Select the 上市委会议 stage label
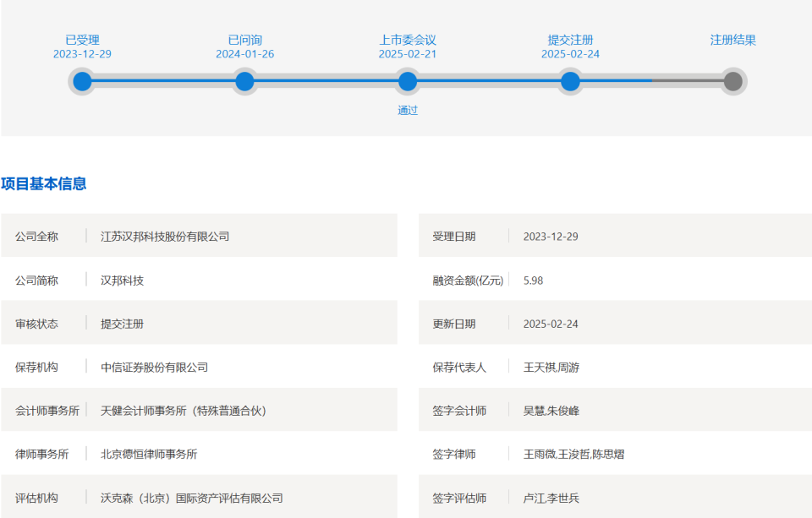The height and width of the screenshot is (518, 812). point(408,40)
